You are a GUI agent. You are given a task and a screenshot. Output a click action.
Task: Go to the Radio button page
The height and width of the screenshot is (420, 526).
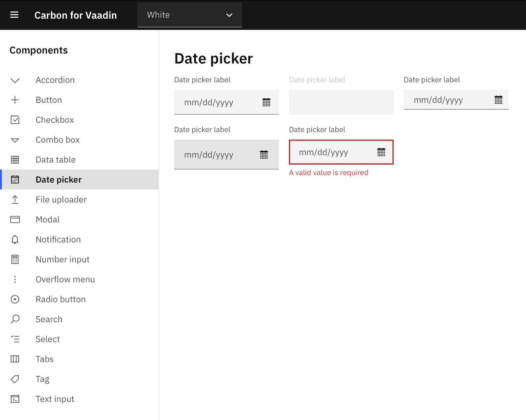[60, 299]
